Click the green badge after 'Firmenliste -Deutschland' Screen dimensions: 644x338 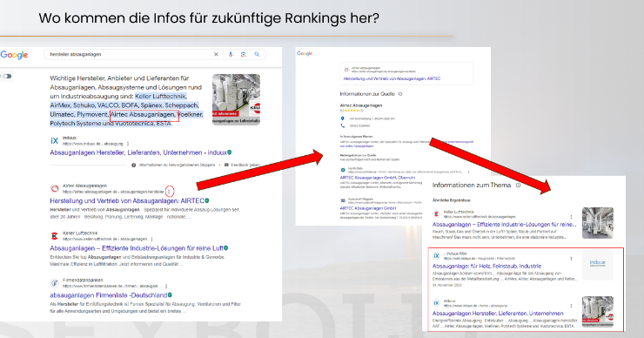click(x=170, y=294)
